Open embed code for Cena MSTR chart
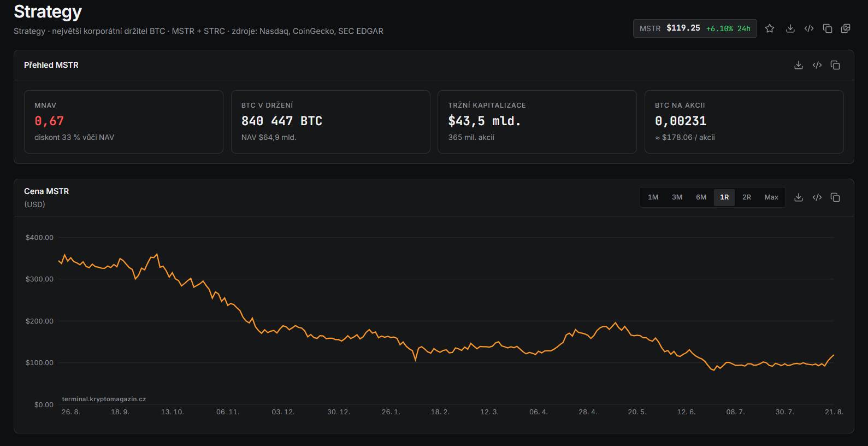This screenshot has width=868, height=446. (817, 197)
